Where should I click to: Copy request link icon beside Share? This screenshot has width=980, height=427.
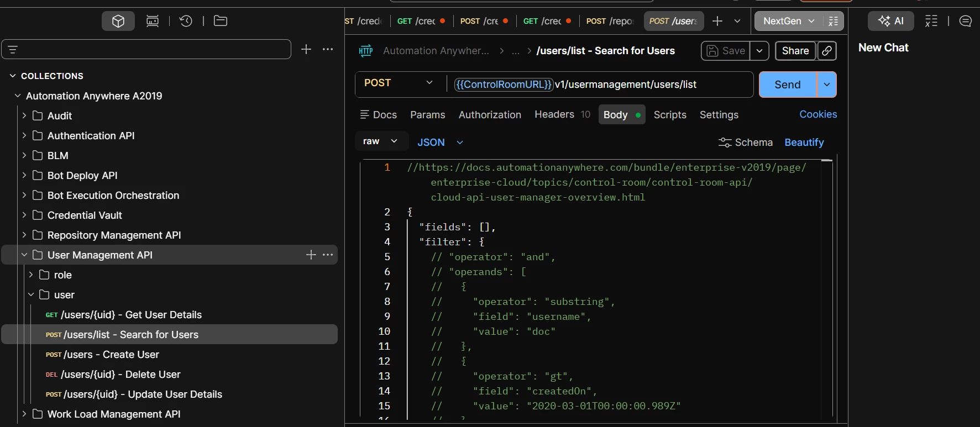tap(827, 51)
